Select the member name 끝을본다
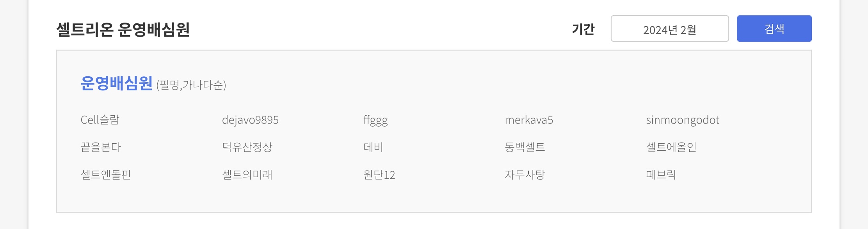Screen dimensions: 868x229 tap(101, 147)
